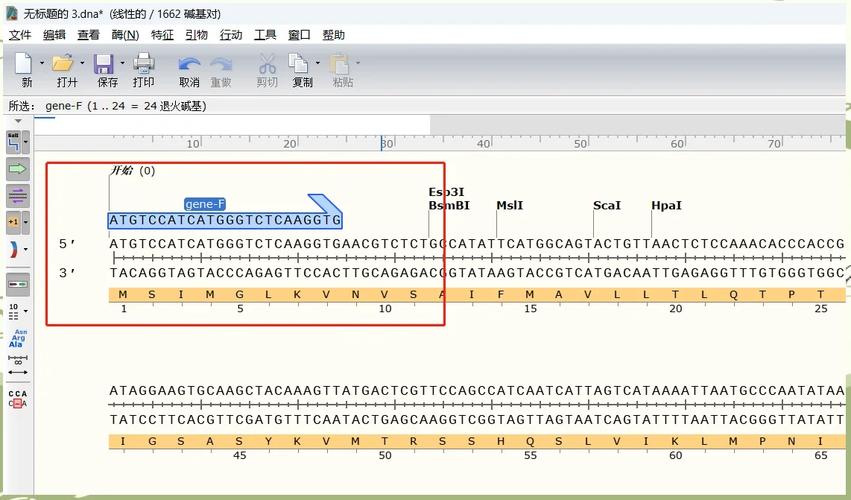Click the Cut scissors icon
This screenshot has height=500, width=851.
(266, 64)
